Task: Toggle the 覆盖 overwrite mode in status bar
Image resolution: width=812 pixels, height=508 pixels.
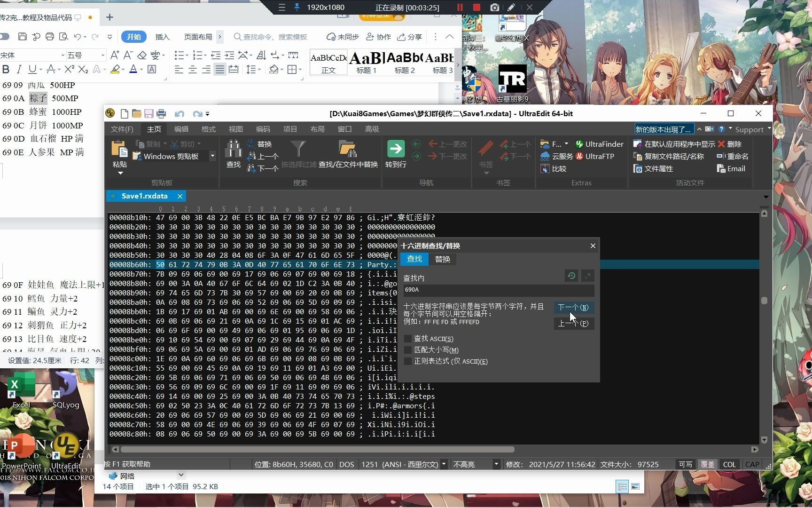Action: coord(707,464)
